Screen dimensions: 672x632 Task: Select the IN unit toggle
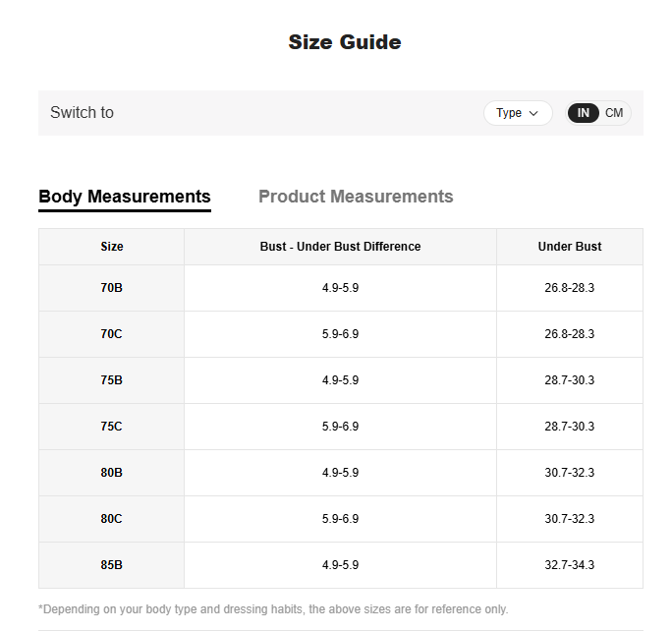click(583, 113)
